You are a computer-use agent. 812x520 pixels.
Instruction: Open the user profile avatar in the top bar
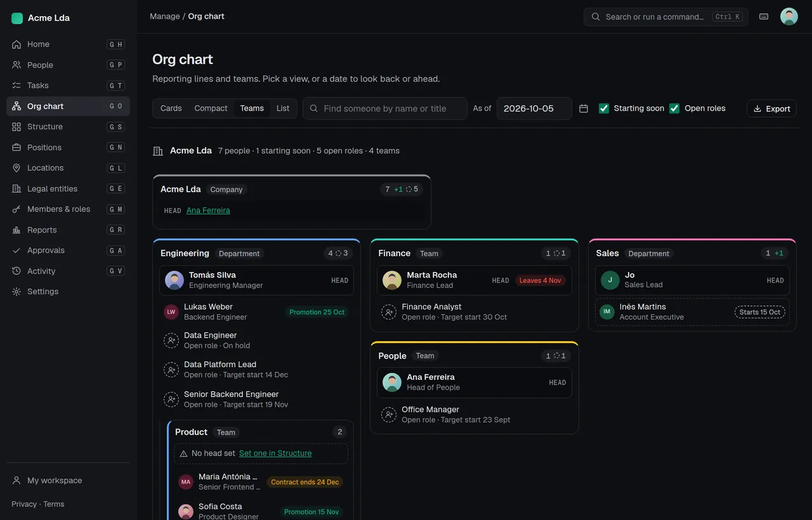789,16
